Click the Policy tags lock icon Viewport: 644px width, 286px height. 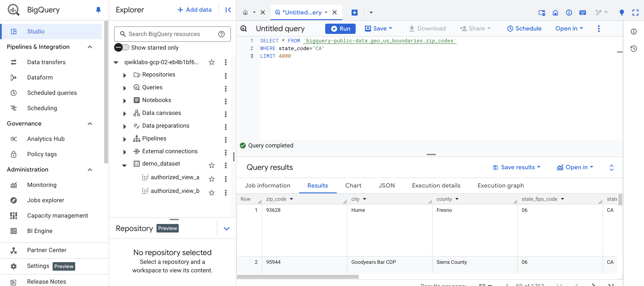[x=13, y=154]
